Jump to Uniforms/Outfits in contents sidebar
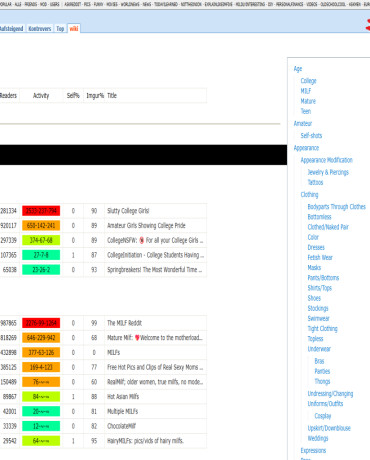 pyautogui.click(x=325, y=404)
